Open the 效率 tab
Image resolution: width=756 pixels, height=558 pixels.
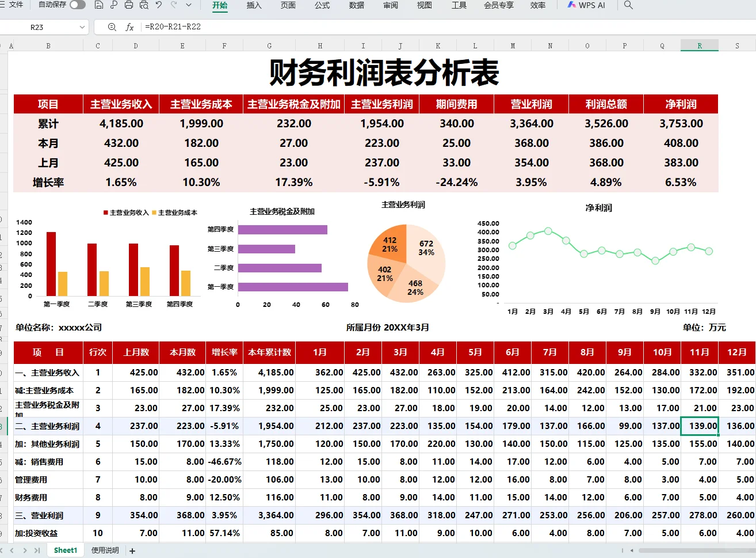538,5
